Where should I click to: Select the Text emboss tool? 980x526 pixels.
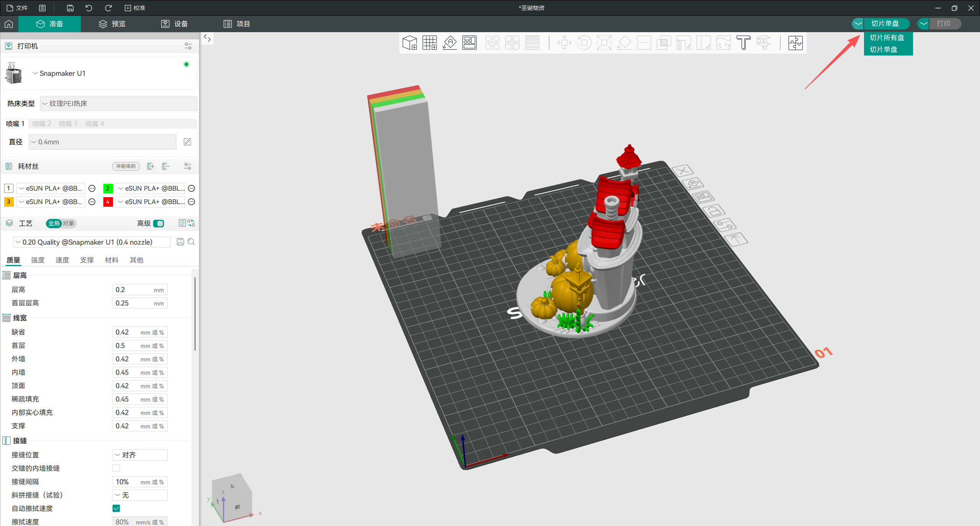click(x=743, y=43)
